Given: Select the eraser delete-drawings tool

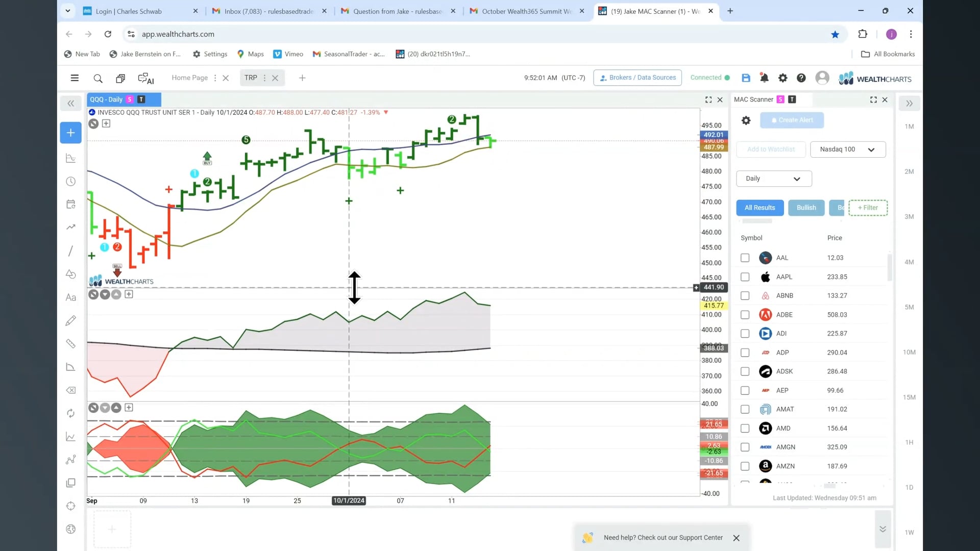Looking at the screenshot, I should click(71, 390).
